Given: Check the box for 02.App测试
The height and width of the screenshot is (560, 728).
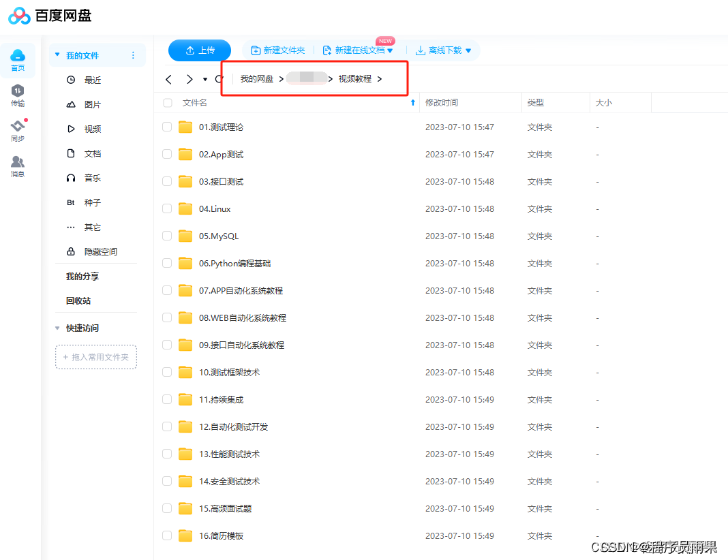Looking at the screenshot, I should click(x=167, y=154).
